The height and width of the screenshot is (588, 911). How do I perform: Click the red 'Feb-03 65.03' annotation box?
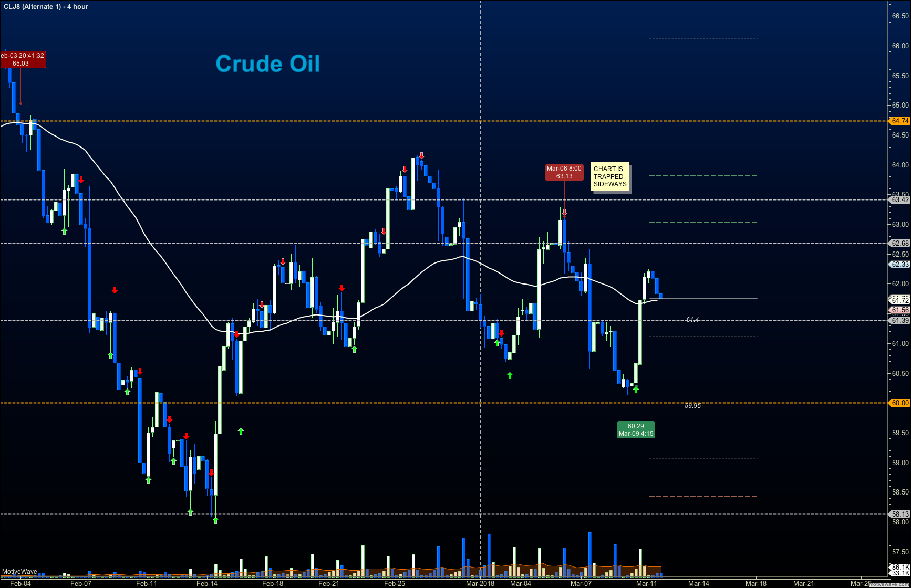coord(23,59)
